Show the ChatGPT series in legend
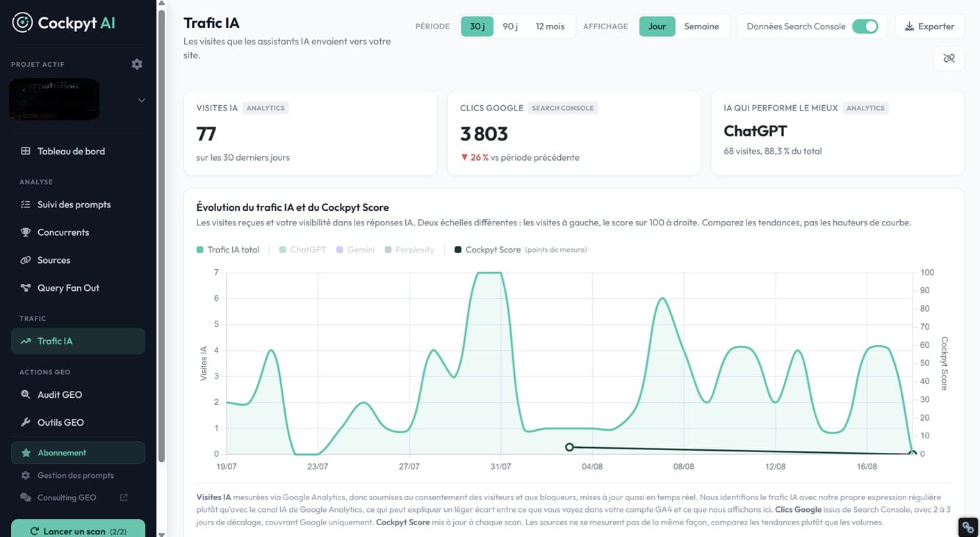 click(302, 250)
